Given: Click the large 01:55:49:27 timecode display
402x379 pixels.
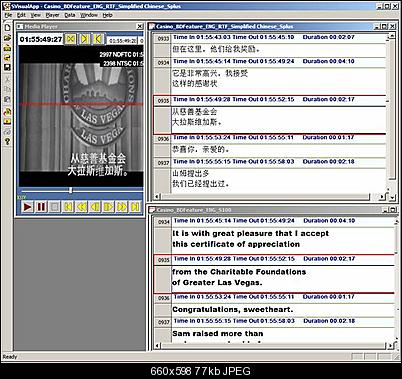Looking at the screenshot, I should pos(41,39).
